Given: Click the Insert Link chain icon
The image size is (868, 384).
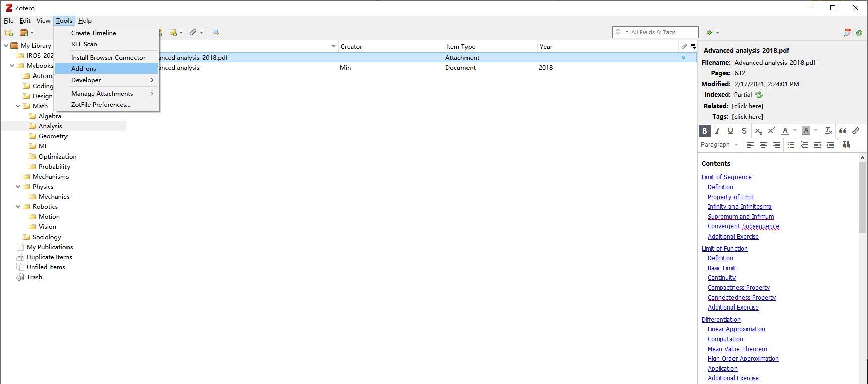Looking at the screenshot, I should (856, 131).
